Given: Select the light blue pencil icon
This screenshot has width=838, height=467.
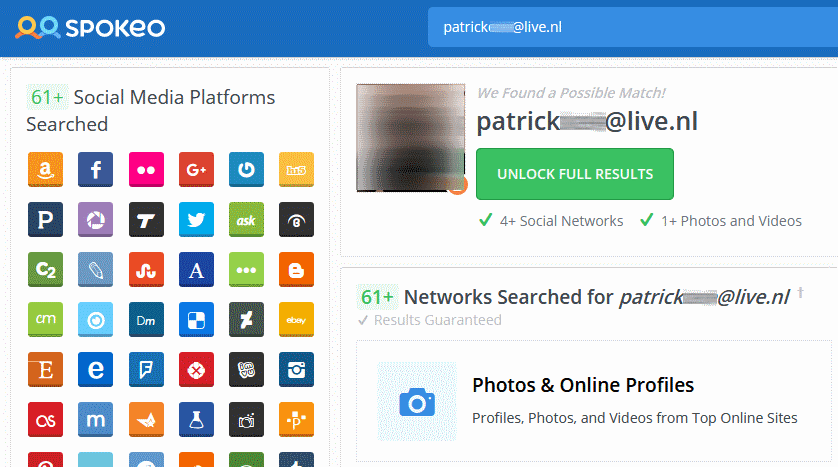Looking at the screenshot, I should tap(96, 269).
